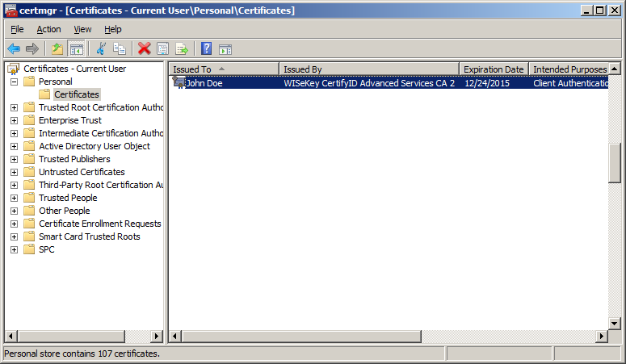Open the Action menu
Viewport: 626px width, 364px height.
click(x=48, y=29)
